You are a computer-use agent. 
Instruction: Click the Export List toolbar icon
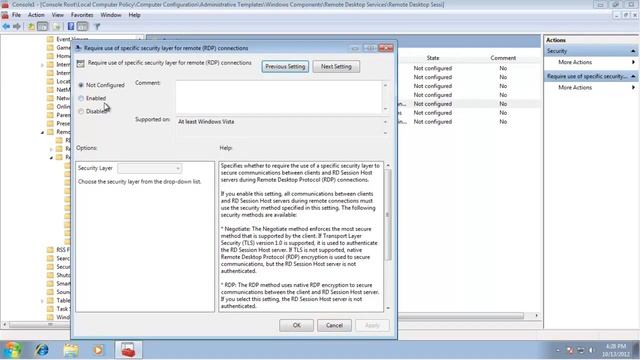57,27
